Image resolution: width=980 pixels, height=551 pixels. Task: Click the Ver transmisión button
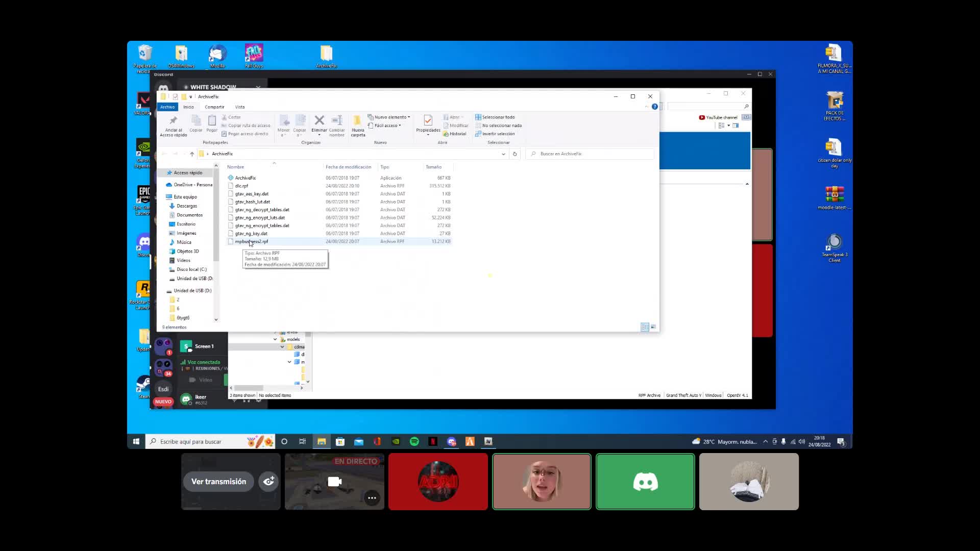tap(218, 481)
